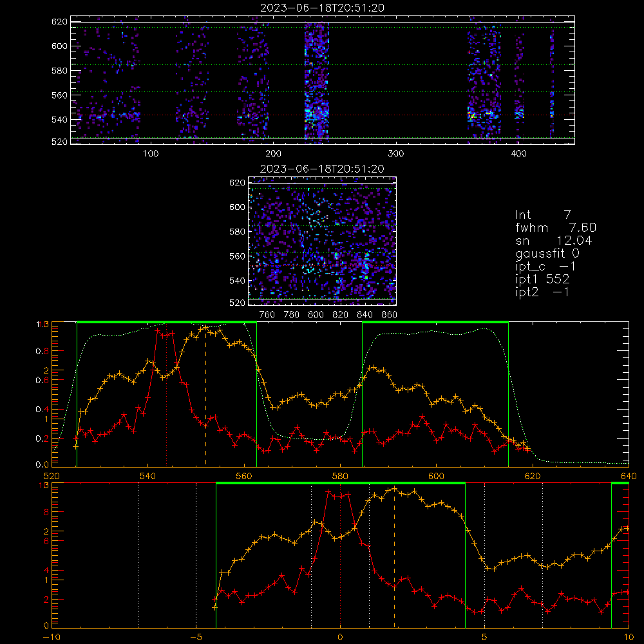Click brightest burst column near 235 in top spectrogram
Screen dimensions: 644x644
316,80
